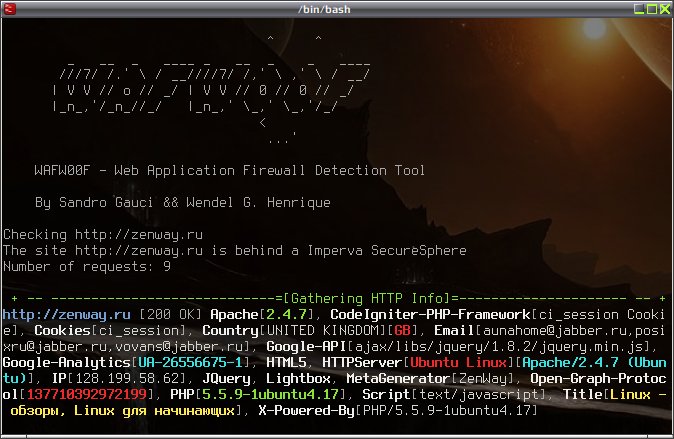The image size is (674, 439).
Task: Click the text 'WAFW00F - Web Application Firewall Detection Tool'
Action: tap(230, 171)
